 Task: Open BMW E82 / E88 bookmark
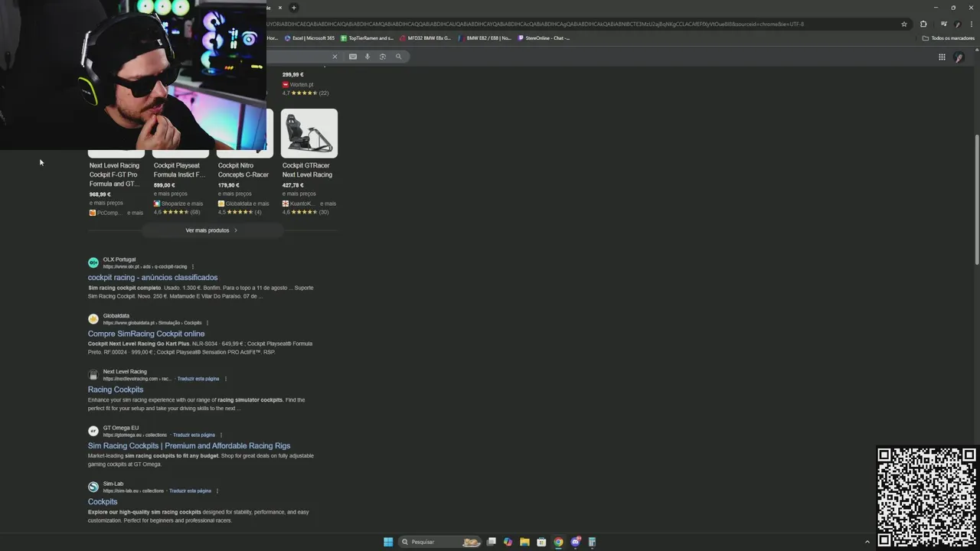(485, 37)
